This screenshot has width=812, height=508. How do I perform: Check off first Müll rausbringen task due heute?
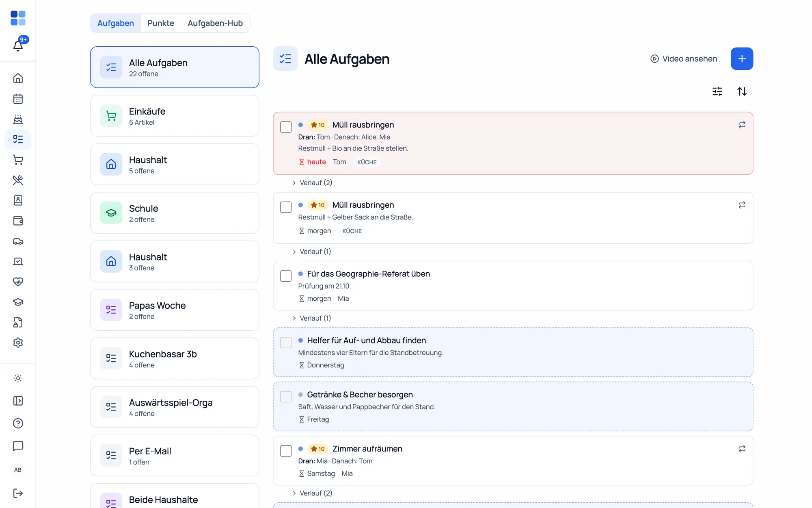pos(286,127)
